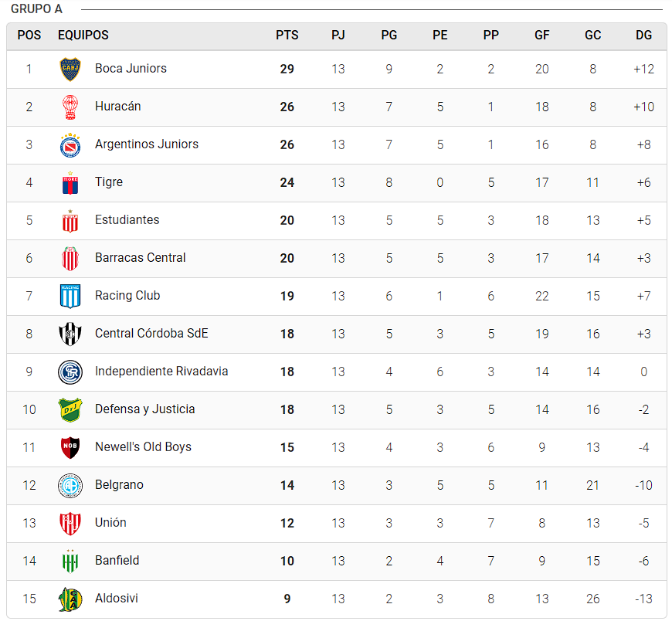Click the Aldosivi team crest

[70, 599]
